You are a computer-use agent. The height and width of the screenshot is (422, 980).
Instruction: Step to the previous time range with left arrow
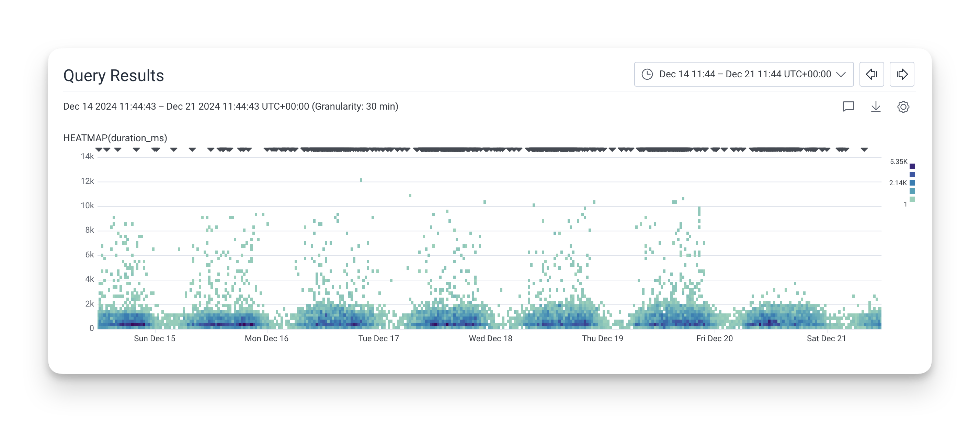(871, 74)
